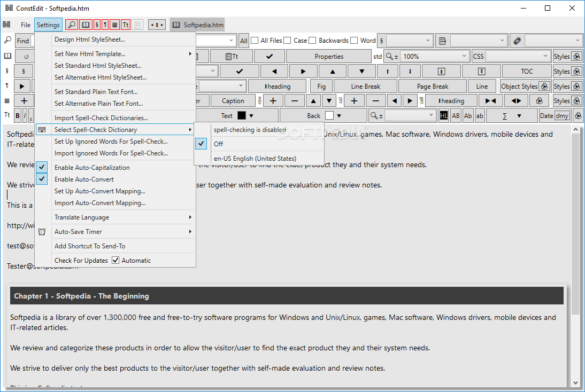Expand Translate Language submenu

click(116, 217)
